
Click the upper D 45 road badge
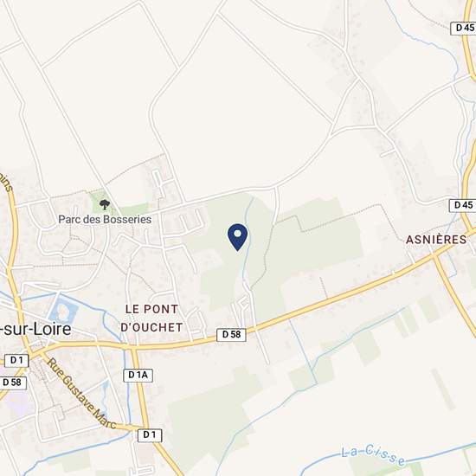(464, 28)
